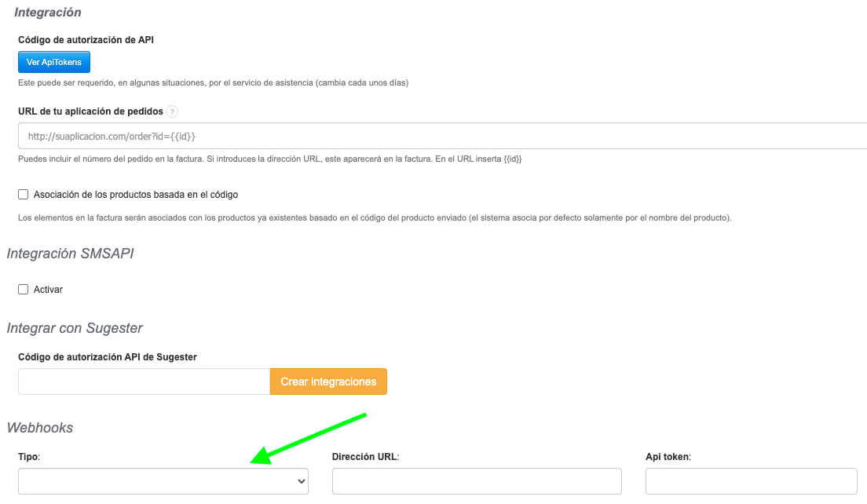
Task: Click the Activar label text
Action: coord(48,289)
